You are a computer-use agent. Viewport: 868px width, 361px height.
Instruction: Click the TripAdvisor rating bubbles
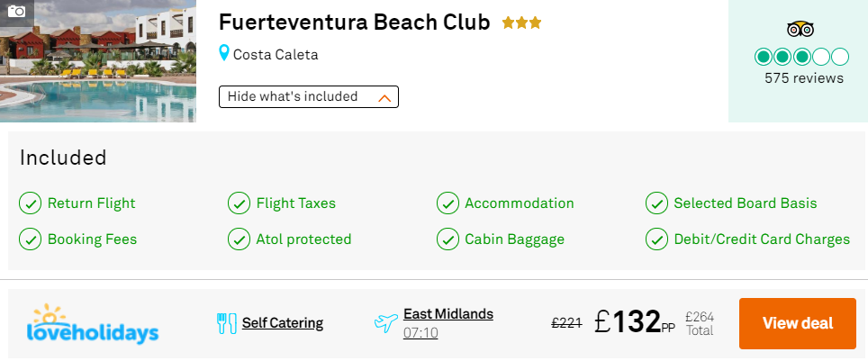coord(801,57)
